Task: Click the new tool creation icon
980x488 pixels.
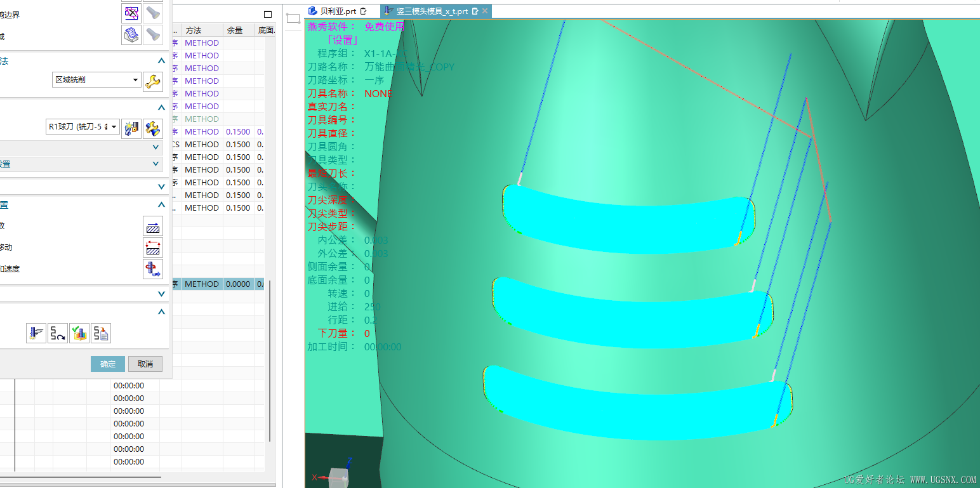Action: [131, 127]
